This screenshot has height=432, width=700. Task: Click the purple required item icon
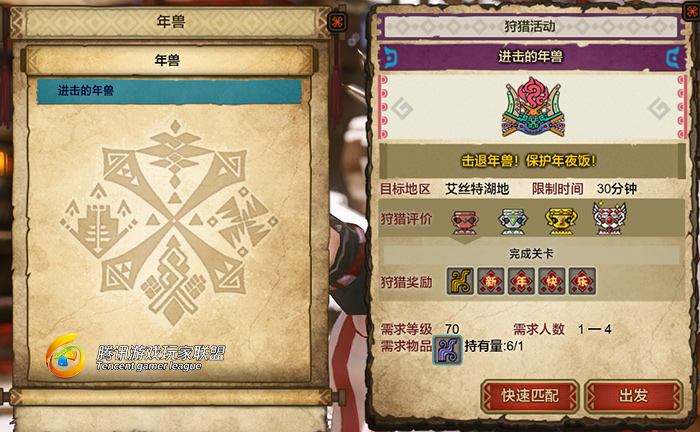pos(447,350)
